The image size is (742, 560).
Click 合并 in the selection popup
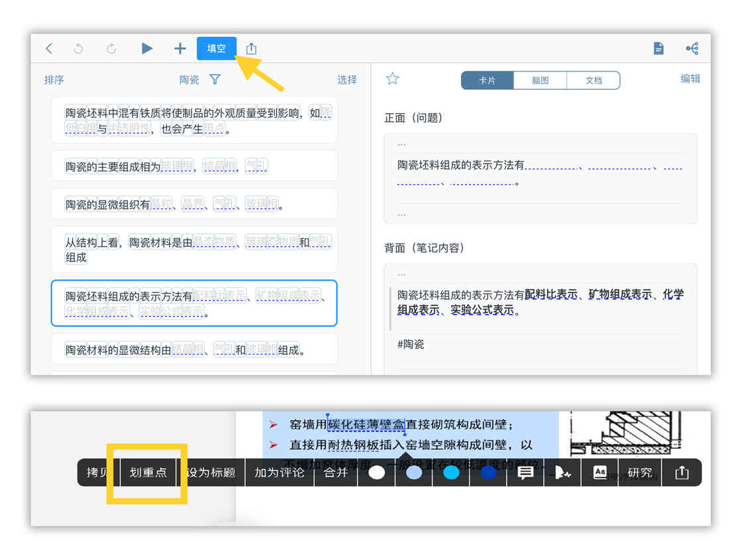coord(335,473)
